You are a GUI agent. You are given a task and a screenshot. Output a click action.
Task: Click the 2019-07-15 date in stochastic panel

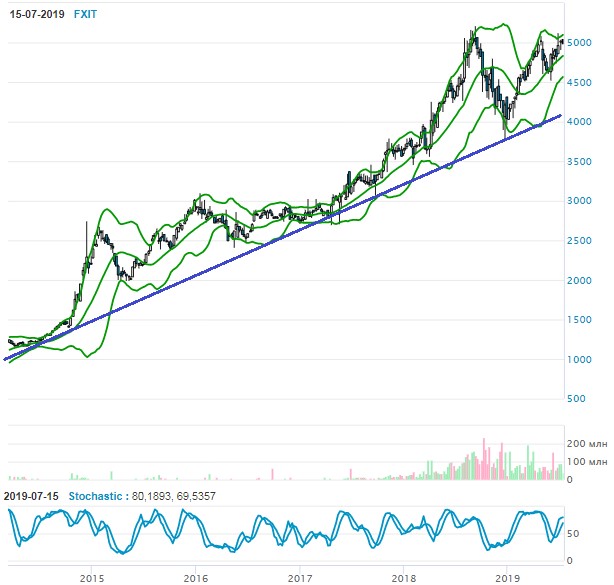click(x=32, y=496)
